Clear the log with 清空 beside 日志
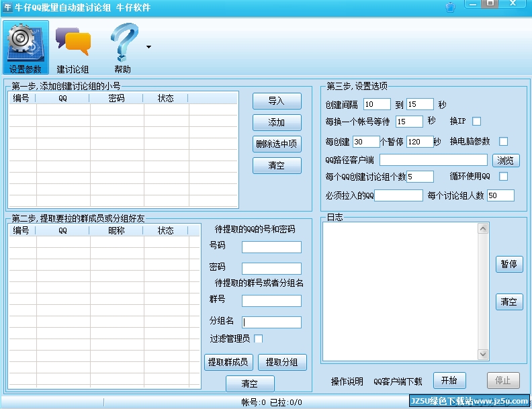 509,302
